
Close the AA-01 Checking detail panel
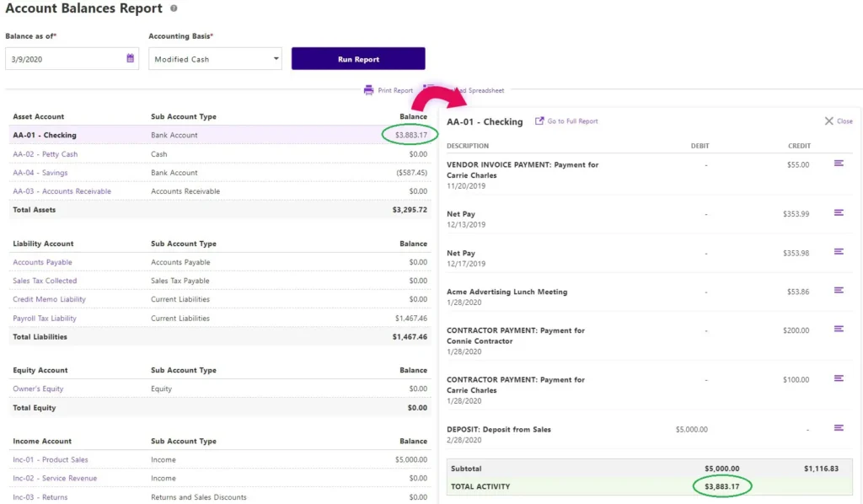[839, 121]
